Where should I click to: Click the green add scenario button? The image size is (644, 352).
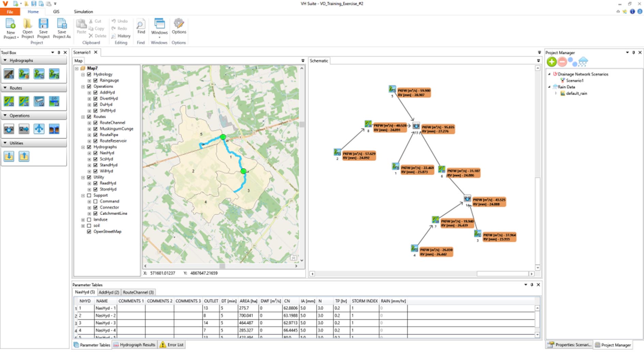tap(552, 62)
